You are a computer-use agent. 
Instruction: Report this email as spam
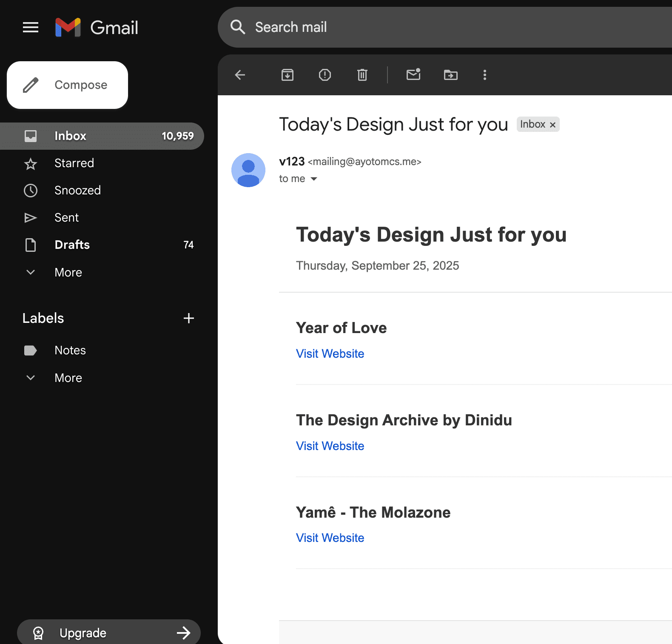[x=325, y=75]
